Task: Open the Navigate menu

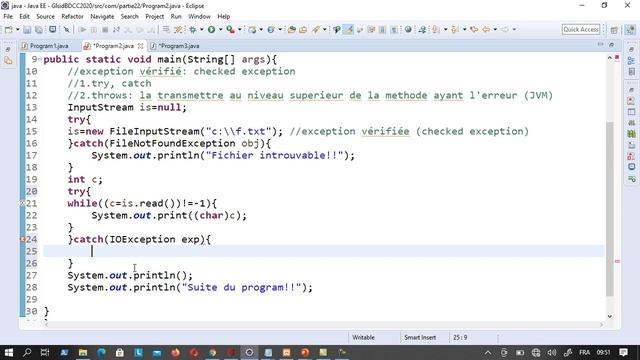Action: tap(102, 16)
